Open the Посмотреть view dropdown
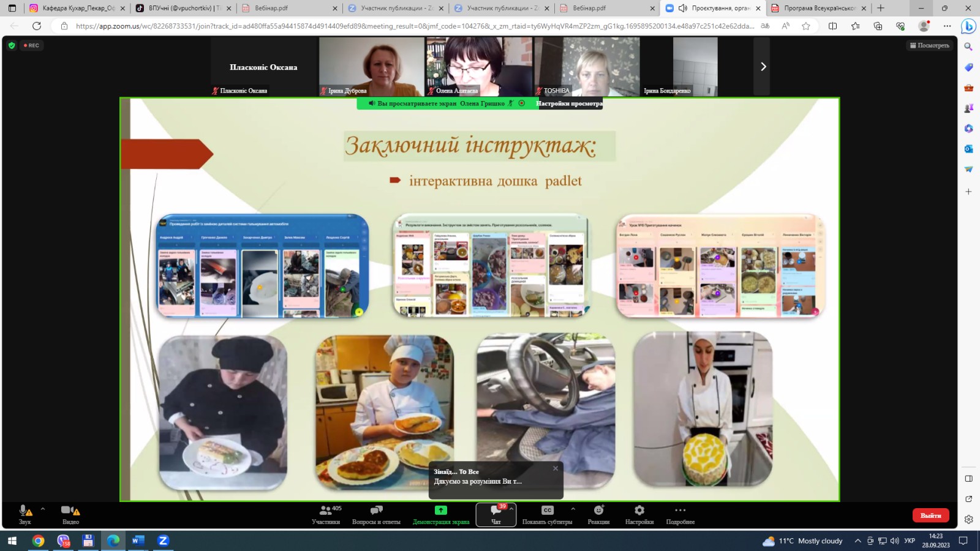980x551 pixels. 930,45
